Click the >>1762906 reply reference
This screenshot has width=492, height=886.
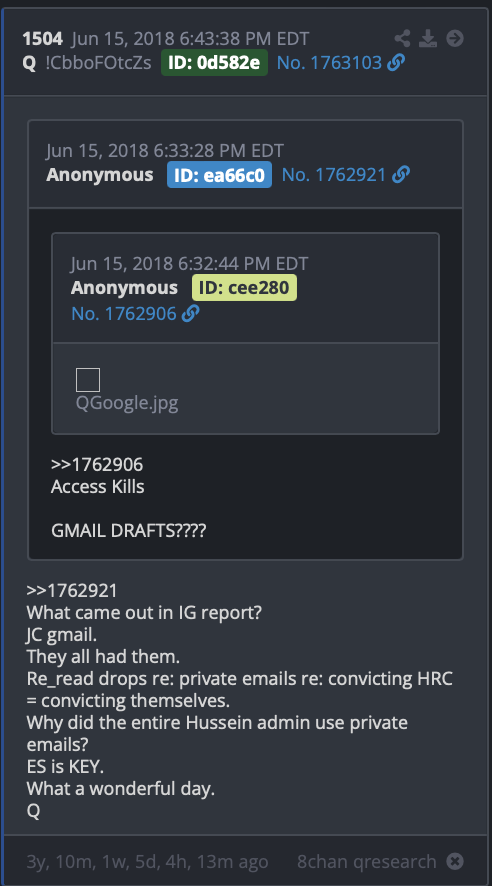coord(97,465)
